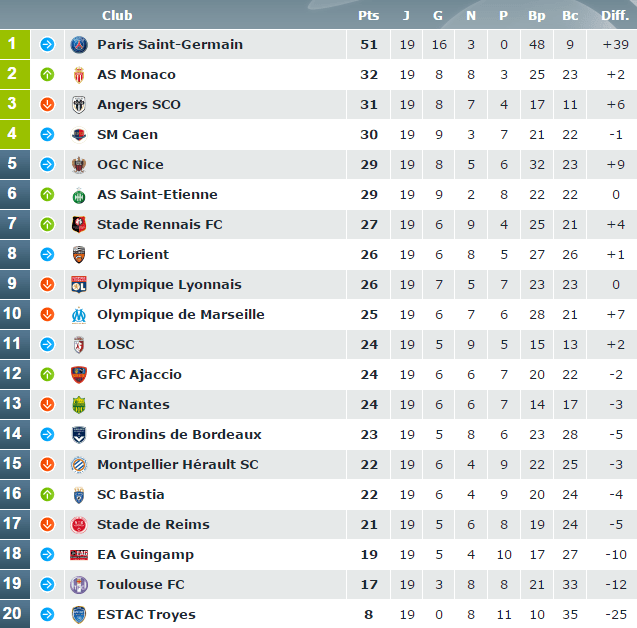Click the Toulouse FC purple crest
Viewport: 637px width, 628px height.
click(79, 585)
